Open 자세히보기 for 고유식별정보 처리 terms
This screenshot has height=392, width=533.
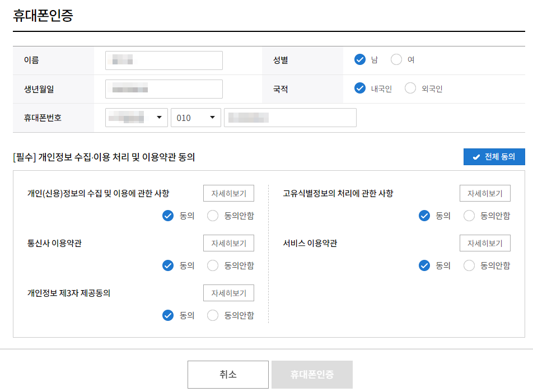tap(485, 193)
